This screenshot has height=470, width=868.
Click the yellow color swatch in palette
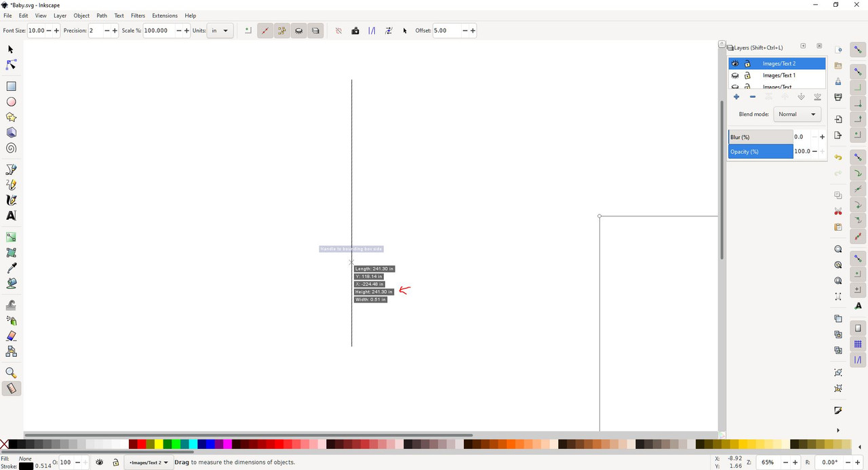click(159, 444)
